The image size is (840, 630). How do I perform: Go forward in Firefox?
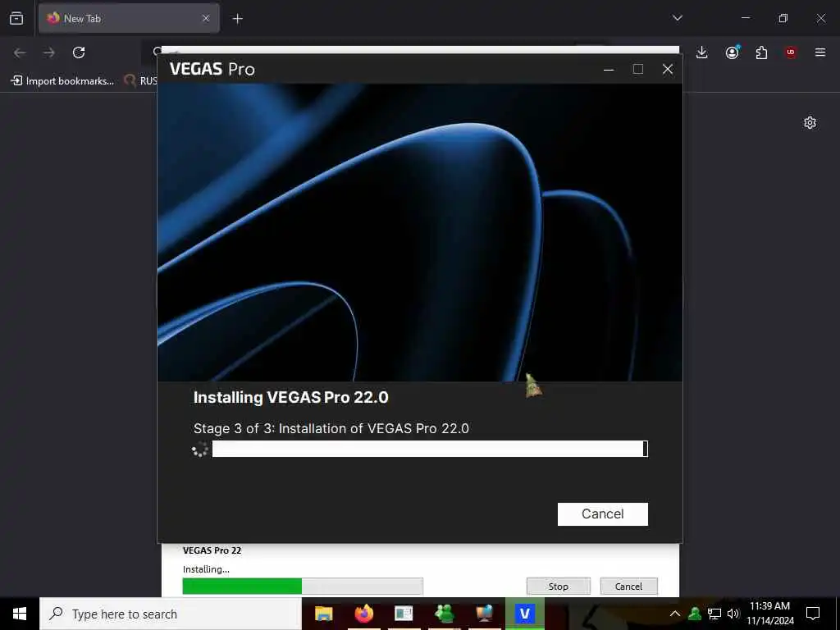[x=49, y=52]
